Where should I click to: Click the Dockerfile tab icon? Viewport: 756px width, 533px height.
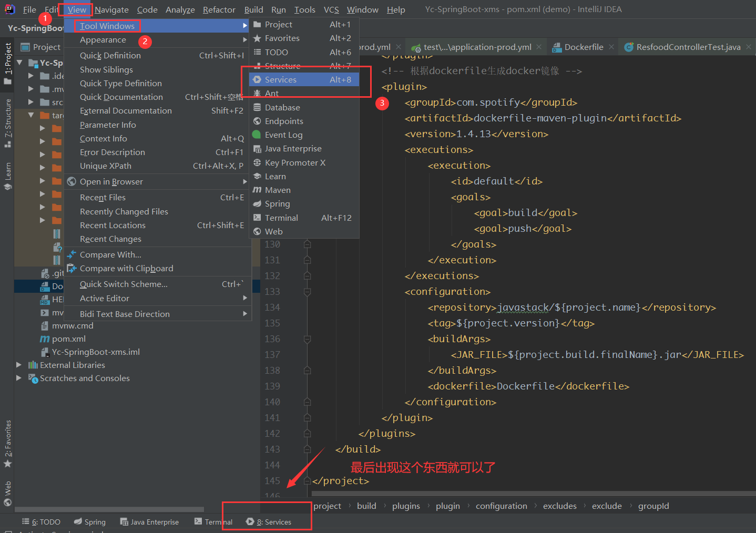(557, 47)
